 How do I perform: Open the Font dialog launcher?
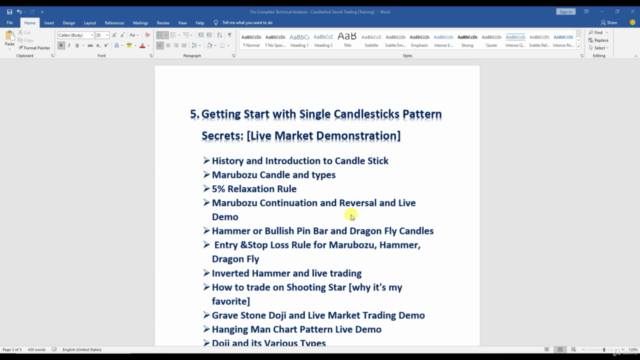pos(151,56)
